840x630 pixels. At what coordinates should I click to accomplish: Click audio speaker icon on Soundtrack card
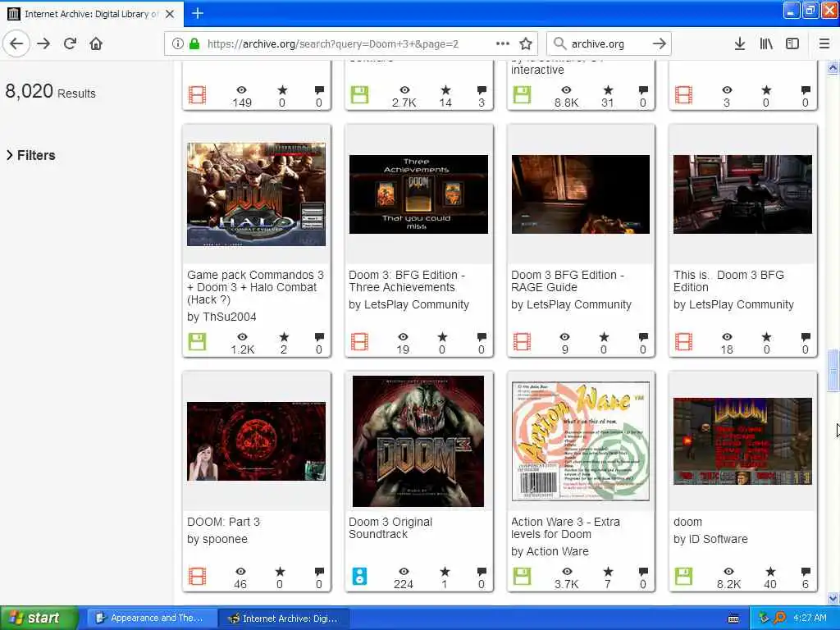(x=359, y=577)
